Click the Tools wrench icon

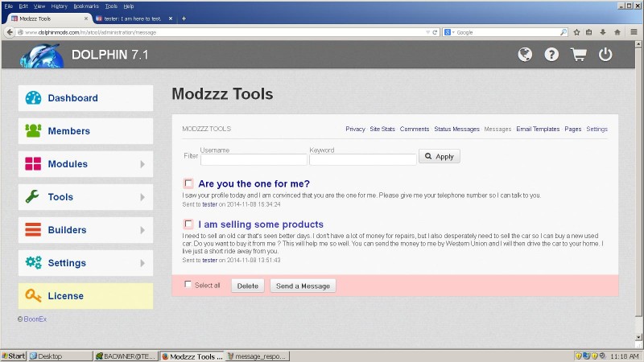pyautogui.click(x=32, y=196)
